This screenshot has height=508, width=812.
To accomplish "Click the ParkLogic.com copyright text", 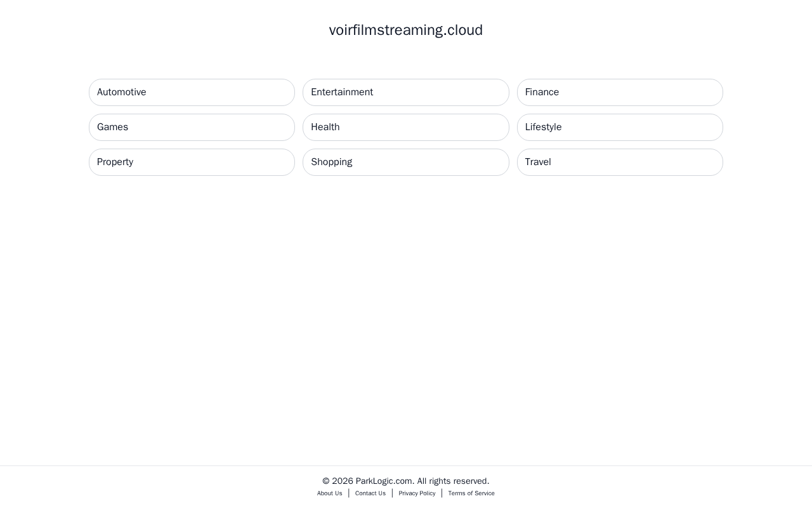I will click(406, 481).
